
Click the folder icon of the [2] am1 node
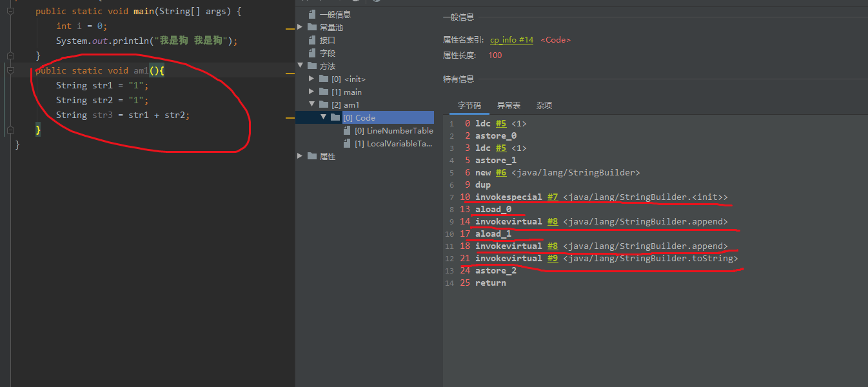[324, 104]
